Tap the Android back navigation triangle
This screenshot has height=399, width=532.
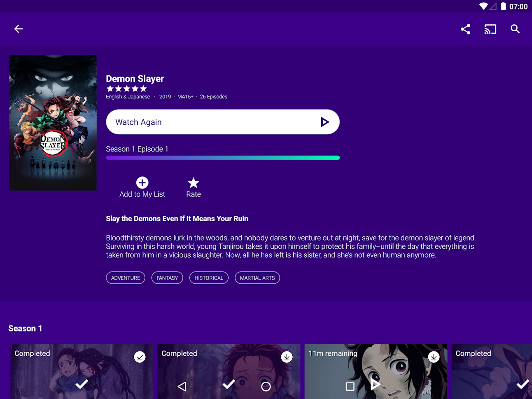click(182, 386)
